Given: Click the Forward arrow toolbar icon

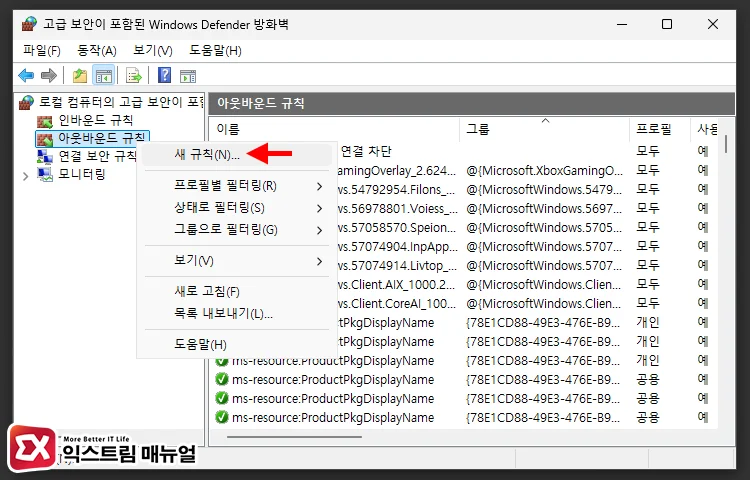Looking at the screenshot, I should pyautogui.click(x=48, y=75).
